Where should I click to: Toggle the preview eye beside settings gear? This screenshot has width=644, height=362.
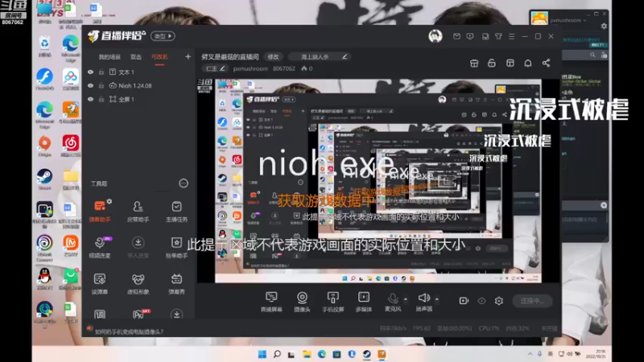click(x=481, y=301)
